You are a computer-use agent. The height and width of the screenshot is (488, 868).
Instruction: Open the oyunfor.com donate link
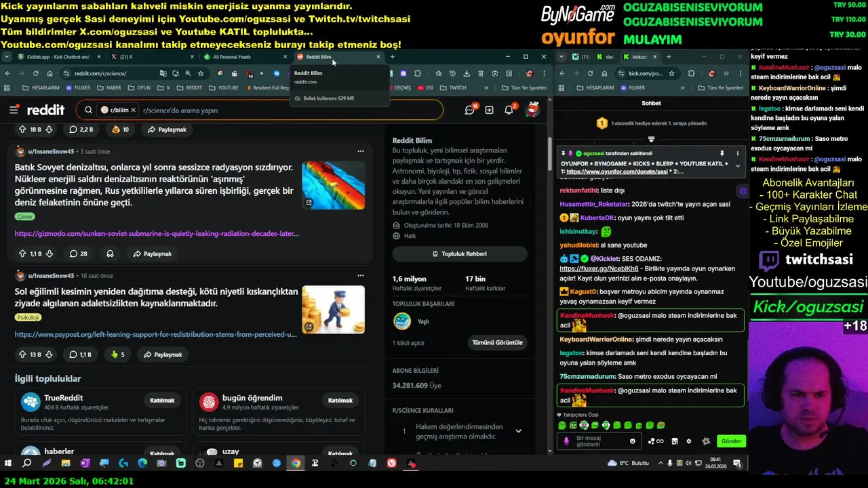pyautogui.click(x=616, y=171)
